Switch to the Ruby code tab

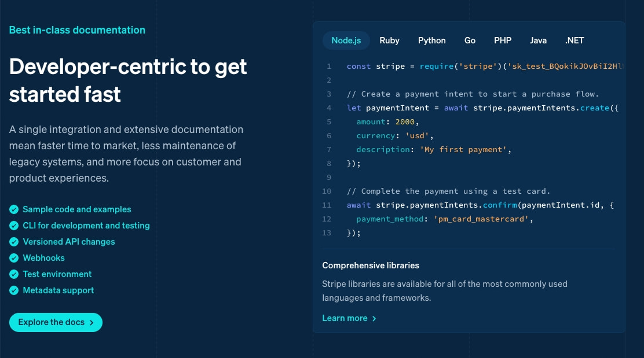click(x=389, y=40)
